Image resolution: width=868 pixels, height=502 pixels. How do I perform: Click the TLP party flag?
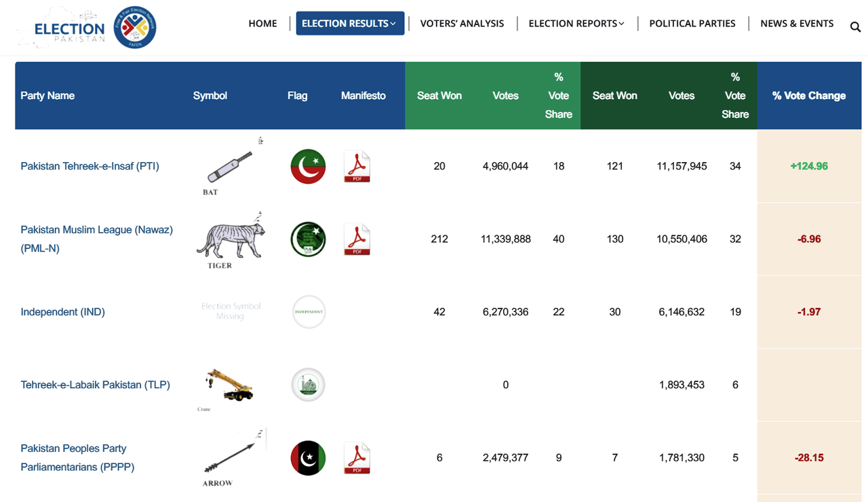pyautogui.click(x=309, y=385)
